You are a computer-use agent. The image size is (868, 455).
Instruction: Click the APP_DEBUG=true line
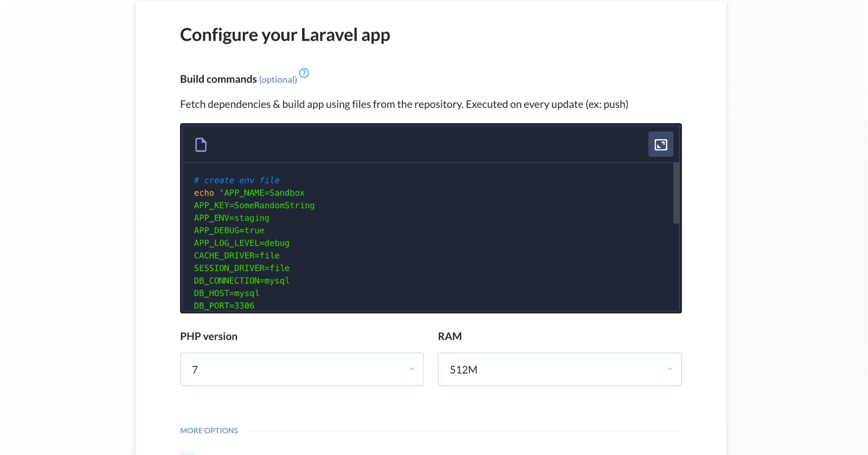click(229, 230)
